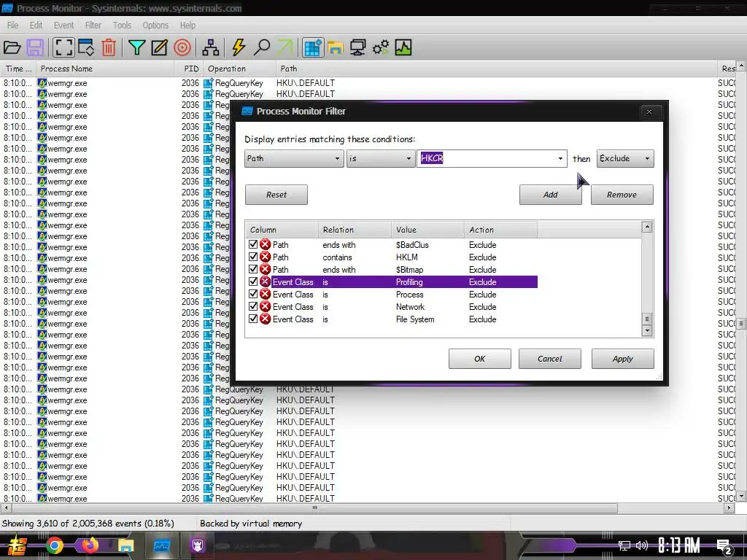Open the File menu
The width and height of the screenshot is (747, 560).
coord(13,26)
